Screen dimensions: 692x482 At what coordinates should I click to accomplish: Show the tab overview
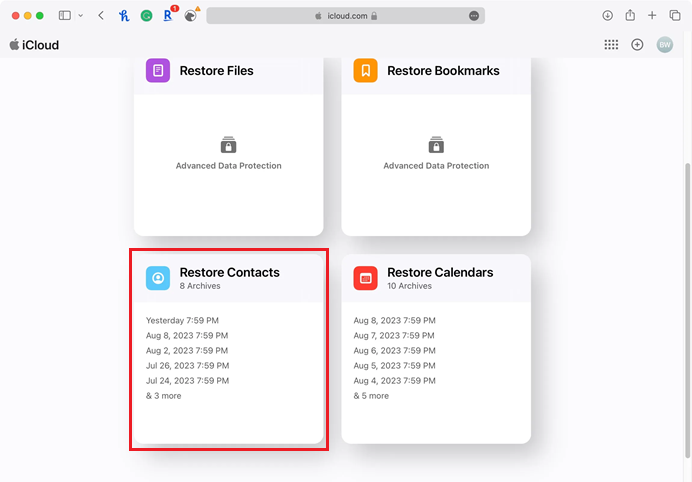click(x=675, y=15)
